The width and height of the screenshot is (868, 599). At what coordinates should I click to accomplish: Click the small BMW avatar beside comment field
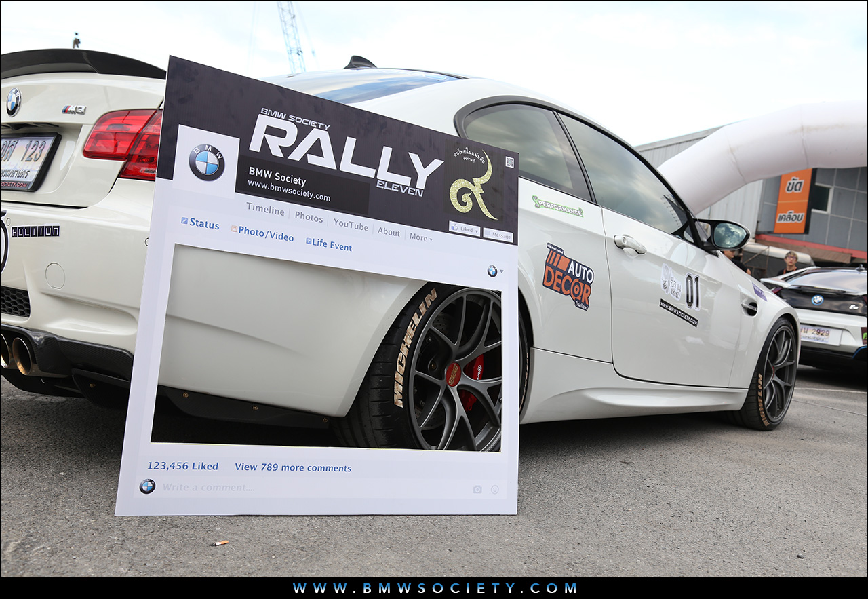(147, 486)
